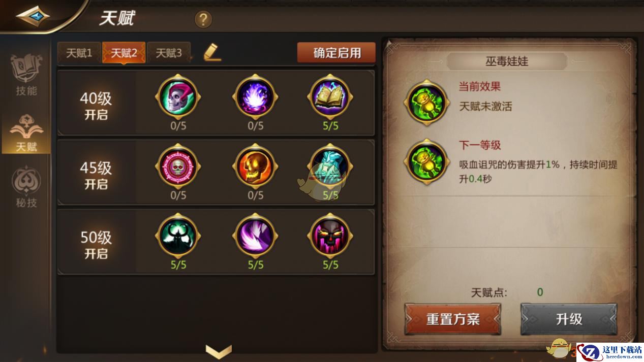Click the 重置方案 button
The width and height of the screenshot is (644, 362).
[x=453, y=319]
